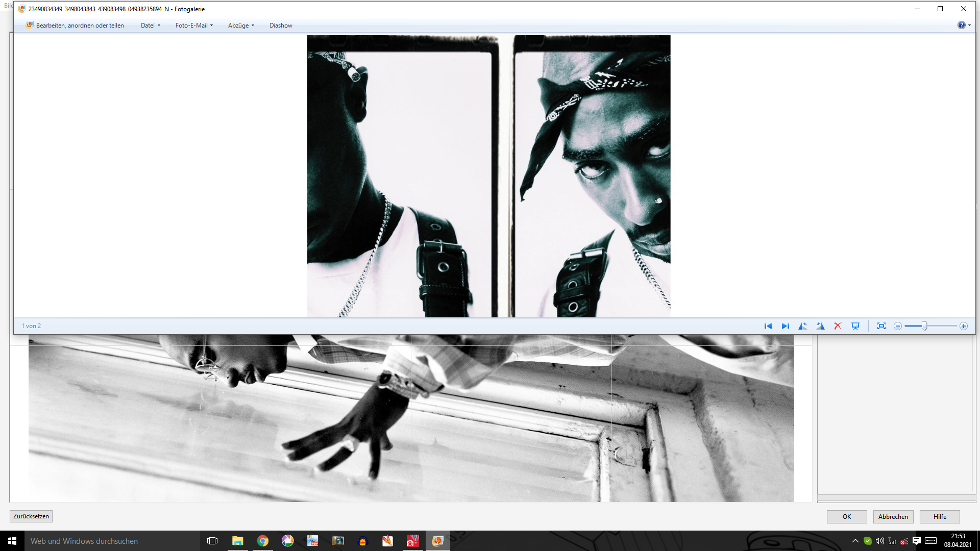The image size is (980, 551).
Task: Open the red camera app on taskbar
Action: [412, 541]
